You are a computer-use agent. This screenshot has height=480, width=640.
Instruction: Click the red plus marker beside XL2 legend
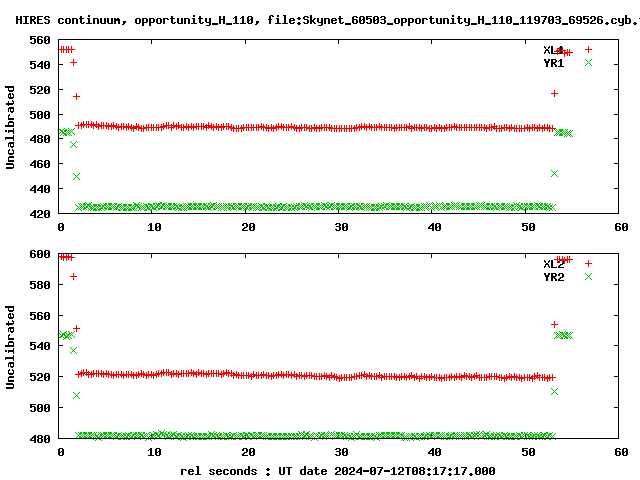588,264
